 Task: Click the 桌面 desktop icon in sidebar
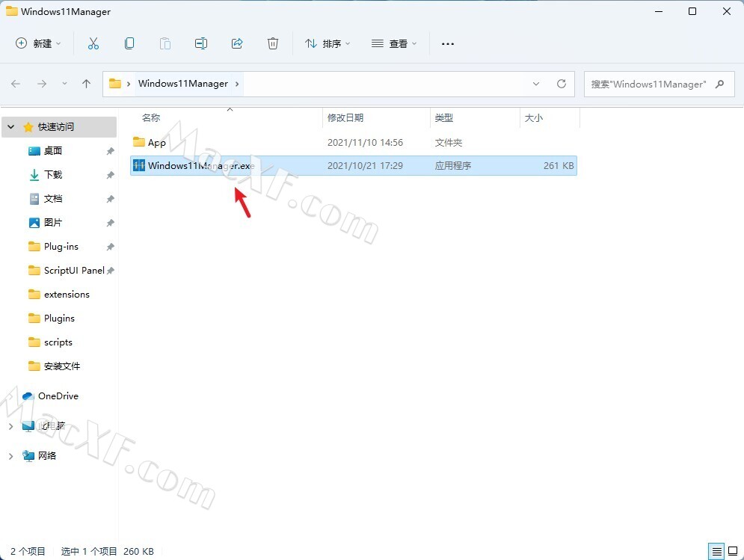point(34,151)
